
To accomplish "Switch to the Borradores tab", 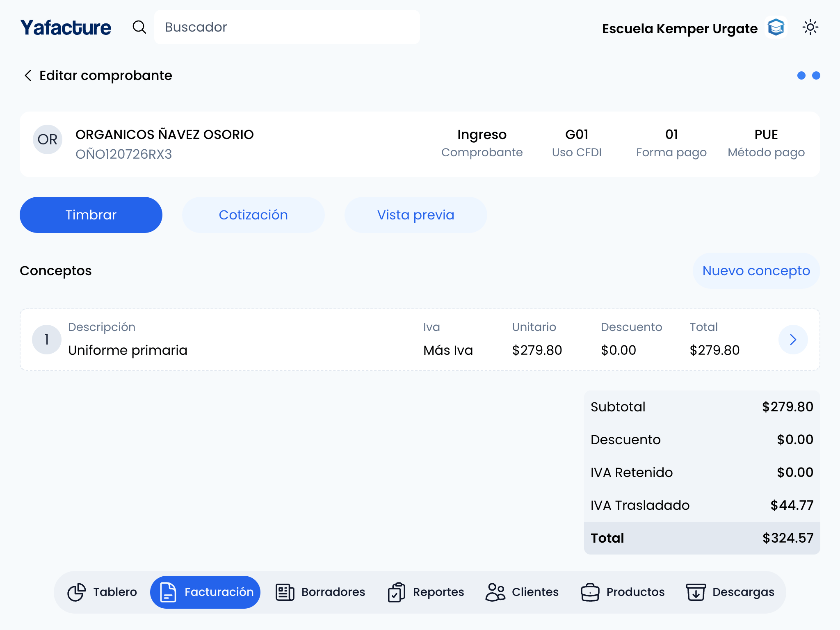I will (320, 592).
